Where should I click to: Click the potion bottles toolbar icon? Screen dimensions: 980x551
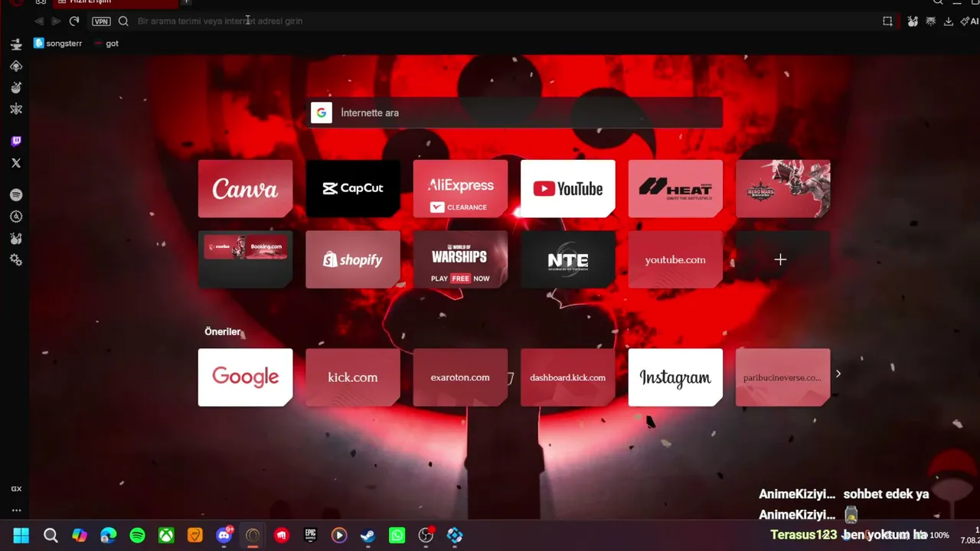913,21
